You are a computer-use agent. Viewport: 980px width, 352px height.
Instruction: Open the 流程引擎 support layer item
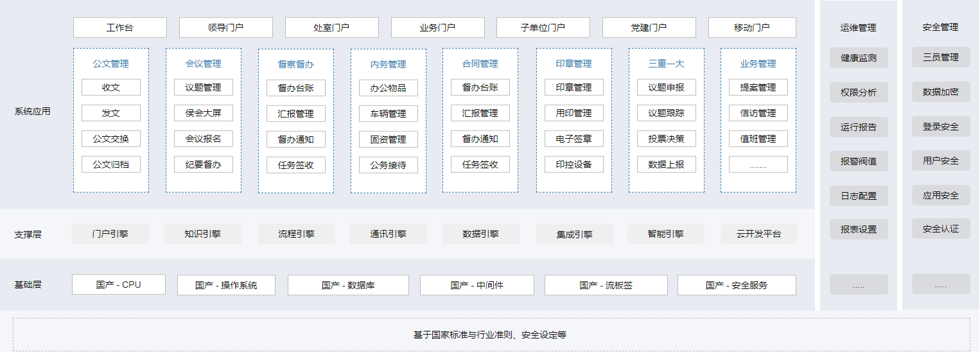pos(296,234)
